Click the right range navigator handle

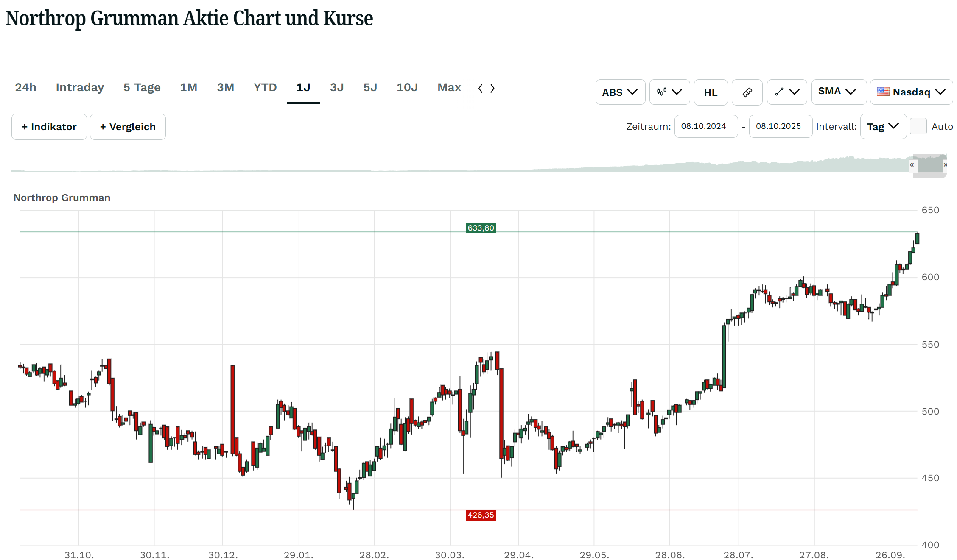[x=945, y=165]
